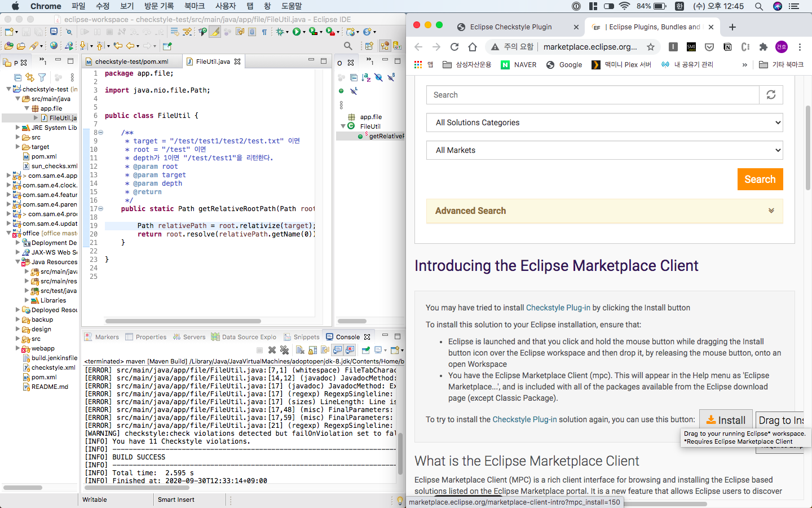
Task: Toggle Show Console on standard error change
Action: (x=350, y=350)
